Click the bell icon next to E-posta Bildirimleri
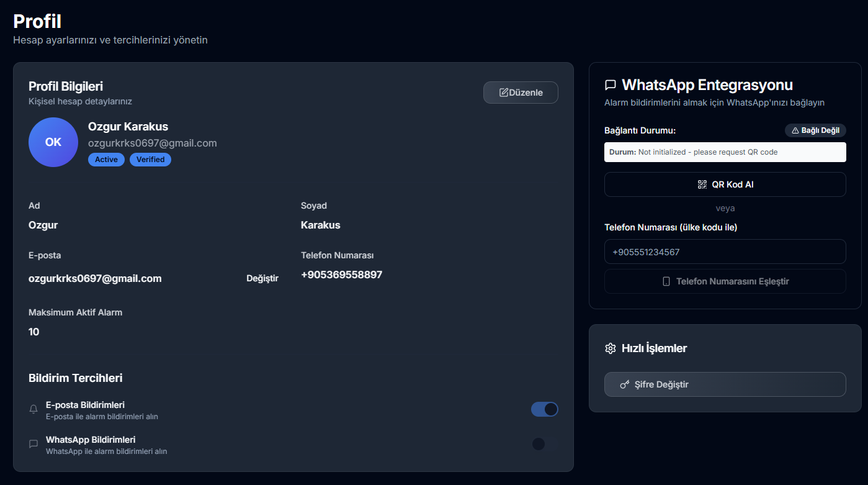 tap(34, 409)
